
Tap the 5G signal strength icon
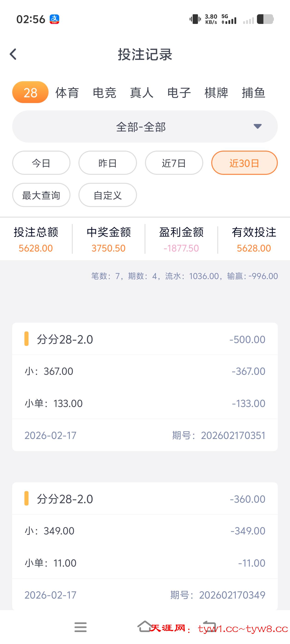point(229,19)
